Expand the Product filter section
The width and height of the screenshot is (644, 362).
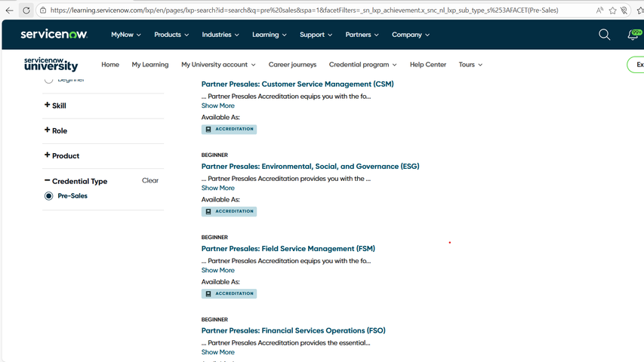coord(62,155)
